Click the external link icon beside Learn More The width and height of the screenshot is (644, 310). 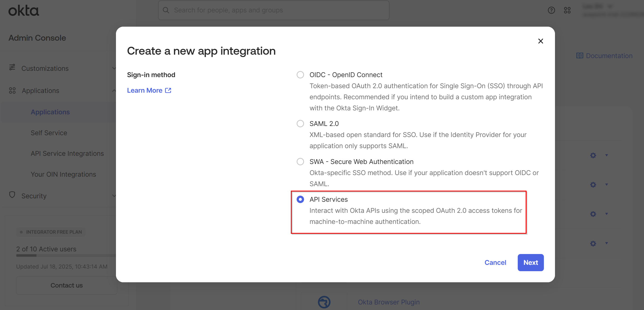(x=168, y=90)
